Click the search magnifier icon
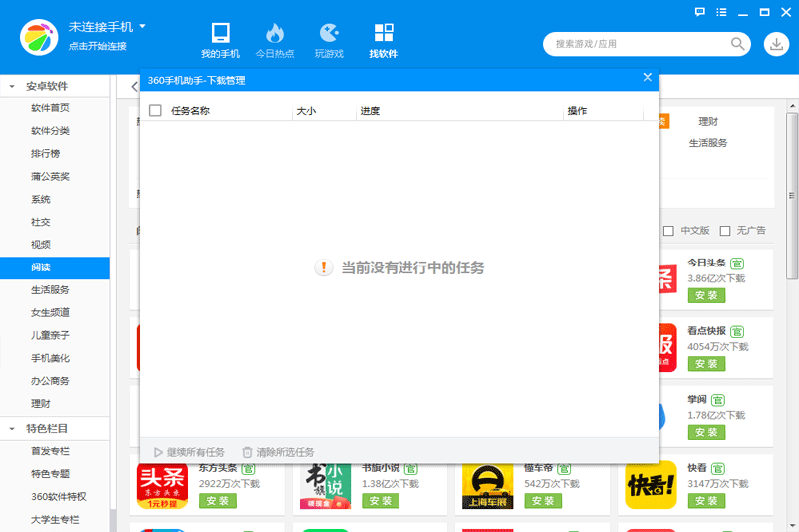Screen dimensions: 799x532 pyautogui.click(x=739, y=44)
